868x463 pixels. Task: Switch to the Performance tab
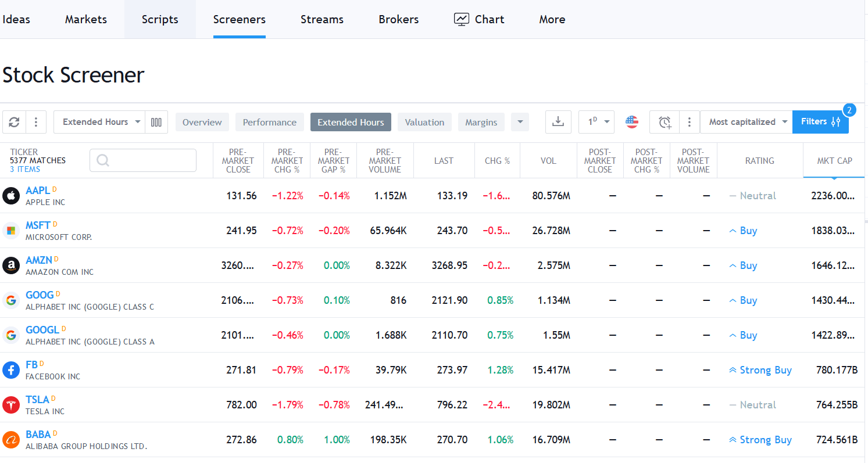pyautogui.click(x=269, y=122)
